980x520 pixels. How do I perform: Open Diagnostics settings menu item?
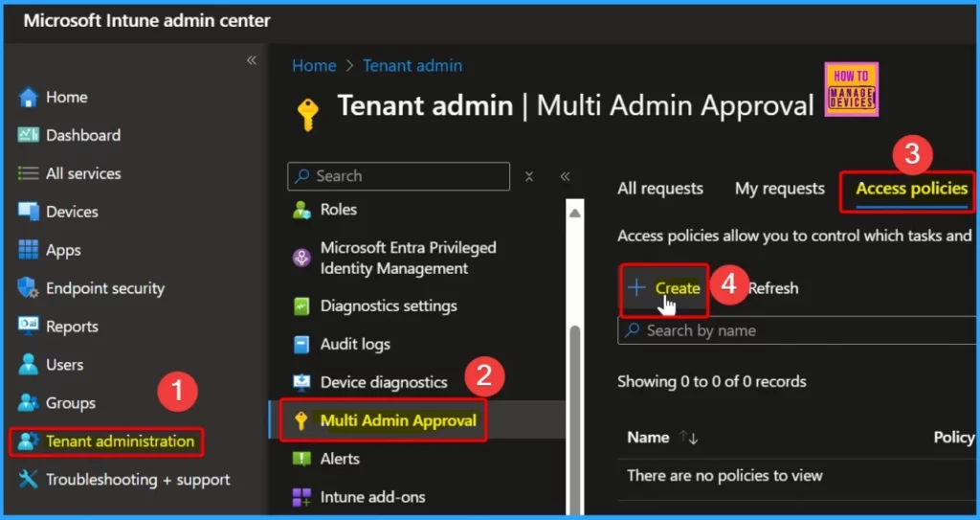tap(389, 306)
